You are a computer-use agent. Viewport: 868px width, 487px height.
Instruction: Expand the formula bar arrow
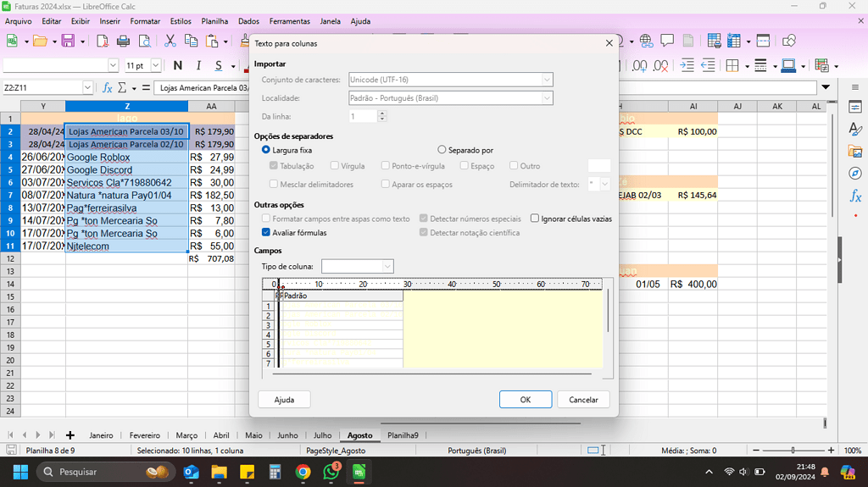point(826,87)
